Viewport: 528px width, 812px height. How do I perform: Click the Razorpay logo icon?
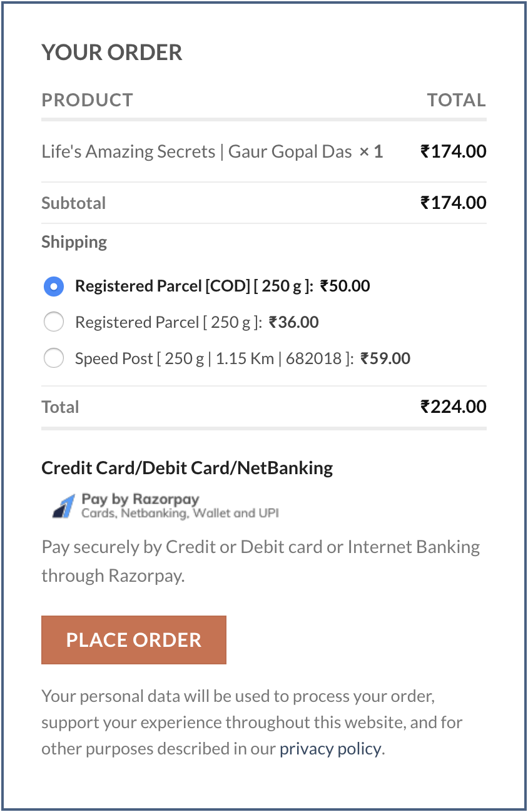pos(63,506)
